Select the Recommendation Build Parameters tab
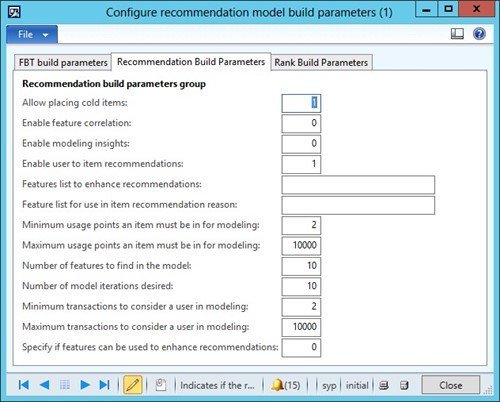The image size is (500, 402). pos(191,62)
